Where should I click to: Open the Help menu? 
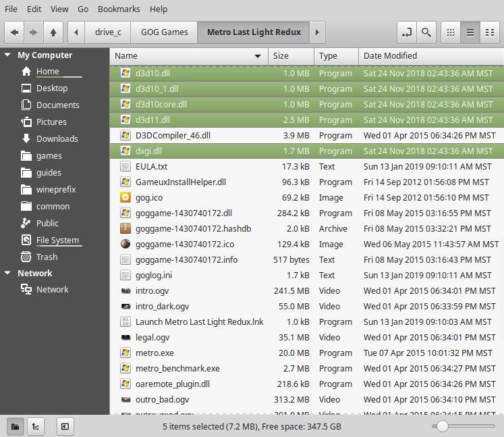pyautogui.click(x=159, y=9)
